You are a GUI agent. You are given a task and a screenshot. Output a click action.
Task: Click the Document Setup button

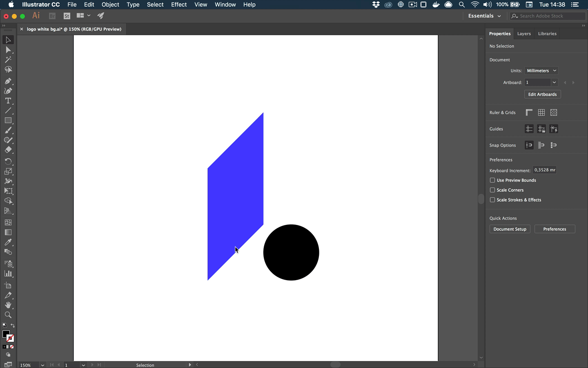pyautogui.click(x=510, y=229)
